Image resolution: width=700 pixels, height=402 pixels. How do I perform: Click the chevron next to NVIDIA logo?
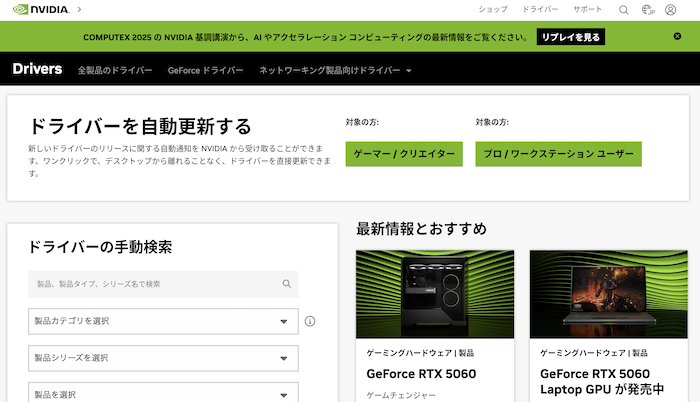(79, 9)
